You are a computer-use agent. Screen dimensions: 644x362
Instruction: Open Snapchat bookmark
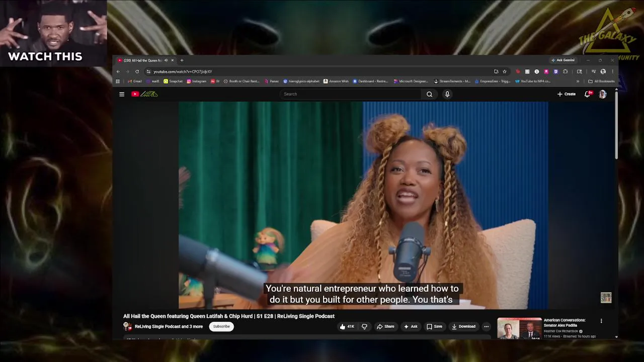(x=173, y=81)
